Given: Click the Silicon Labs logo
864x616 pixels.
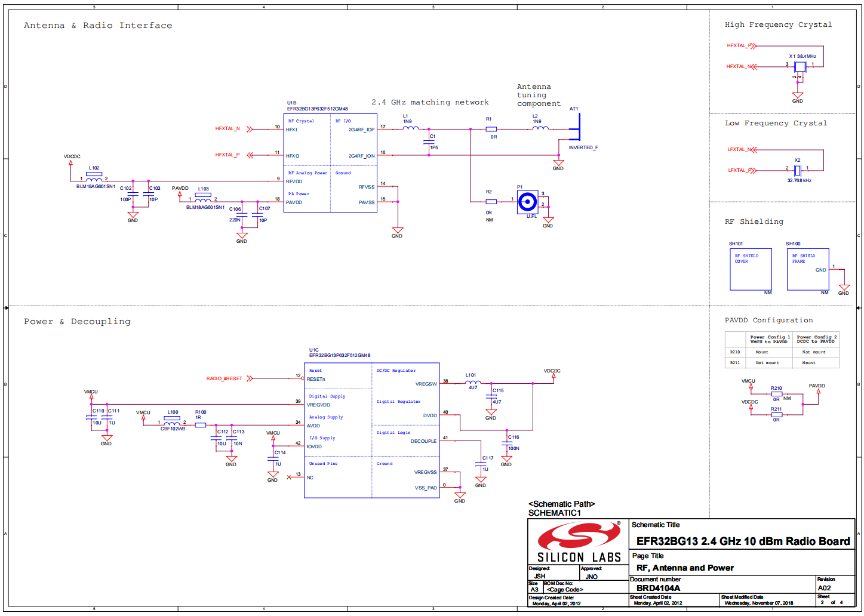Looking at the screenshot, I should [578, 542].
